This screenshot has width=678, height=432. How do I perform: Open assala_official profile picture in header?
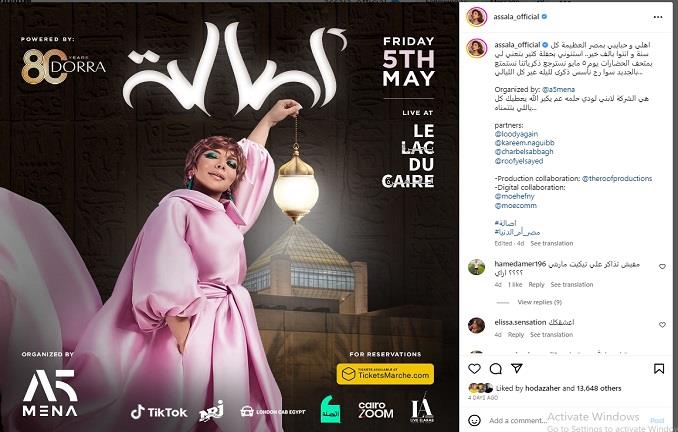point(477,17)
